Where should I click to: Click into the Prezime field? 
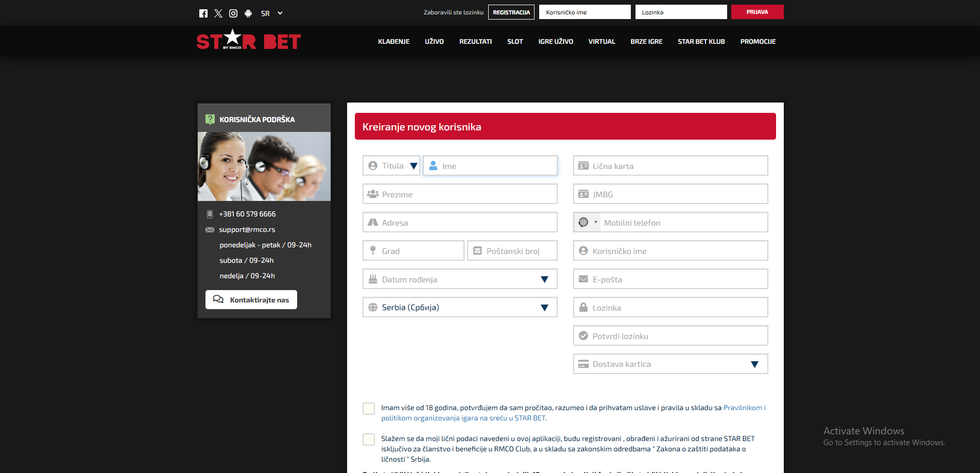coord(460,194)
